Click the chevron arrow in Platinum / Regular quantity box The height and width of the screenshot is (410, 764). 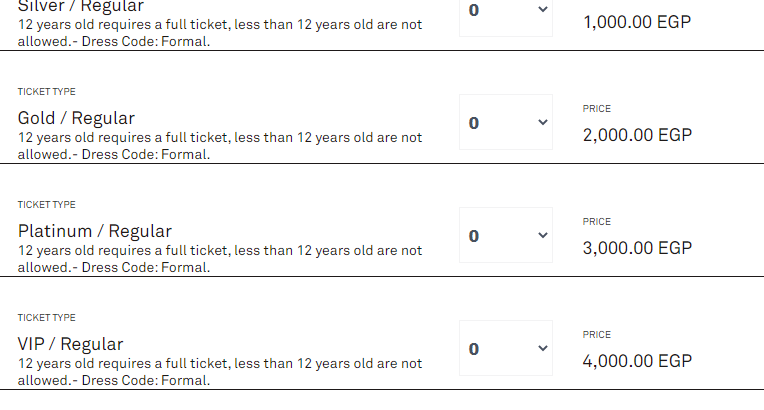pos(542,235)
